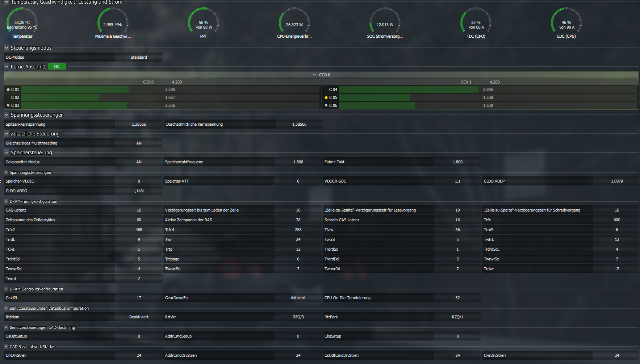Collapse the DRAM-Controllerkonfiguration section
This screenshot has width=640, height=364.
click(6, 289)
